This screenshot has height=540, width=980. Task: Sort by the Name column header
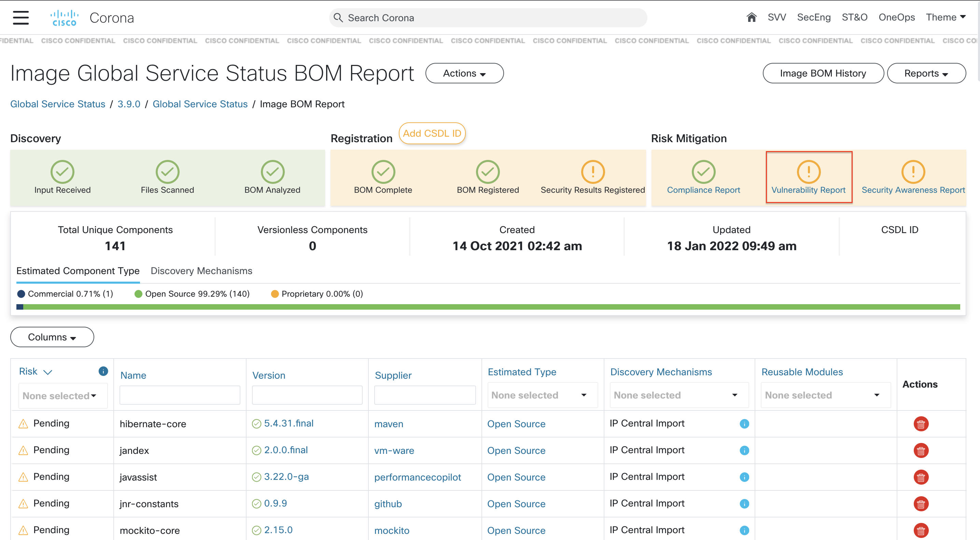tap(133, 375)
